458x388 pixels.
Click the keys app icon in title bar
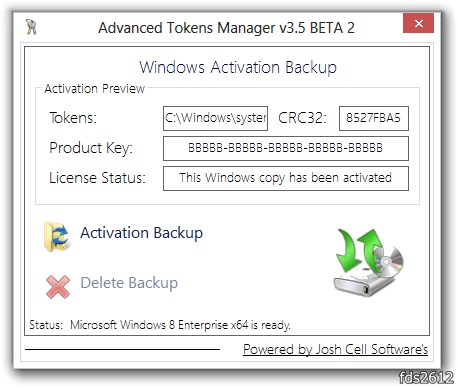[31, 27]
